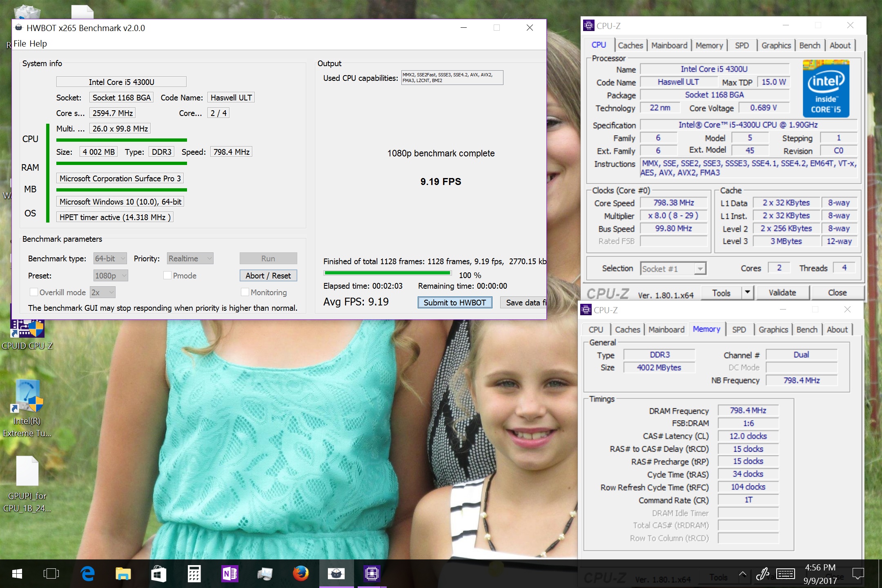This screenshot has width=882, height=588.
Task: Enable the Overkill mode checkbox
Action: pyautogui.click(x=34, y=292)
